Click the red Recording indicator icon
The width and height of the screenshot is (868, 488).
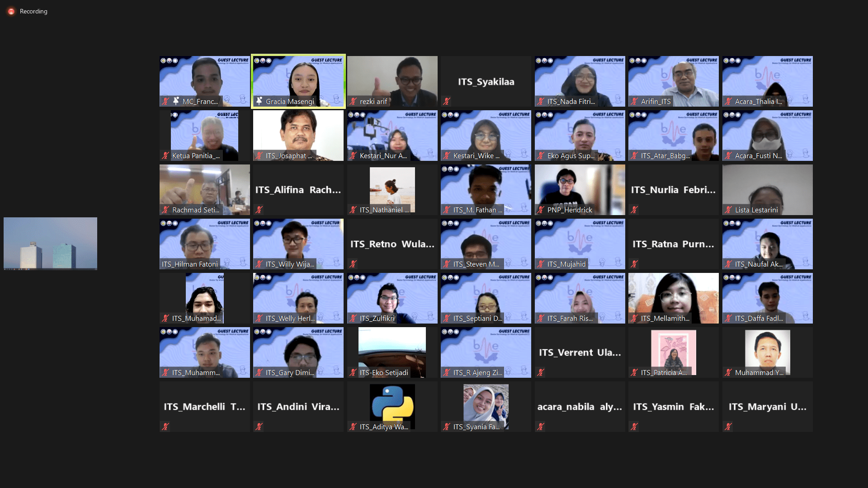(11, 11)
